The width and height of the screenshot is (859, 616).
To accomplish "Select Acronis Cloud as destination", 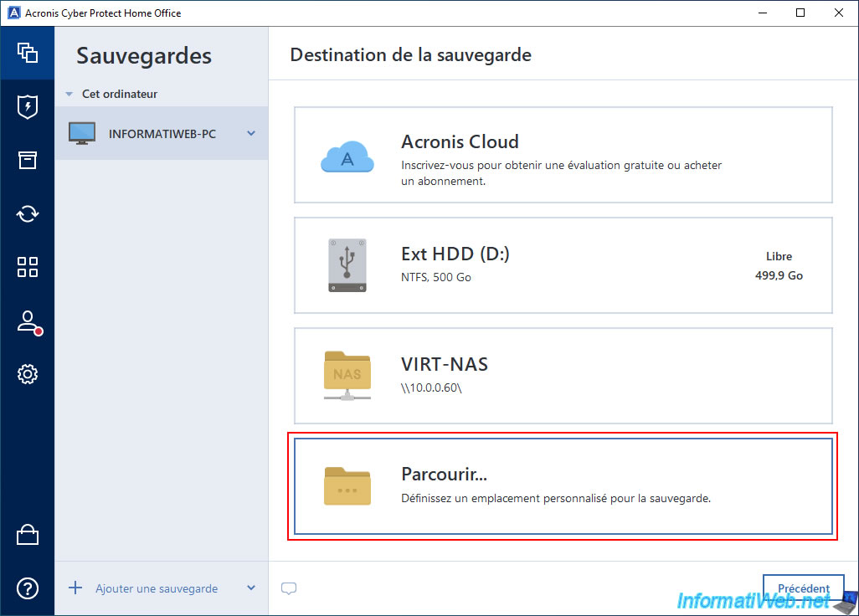I will (x=563, y=155).
